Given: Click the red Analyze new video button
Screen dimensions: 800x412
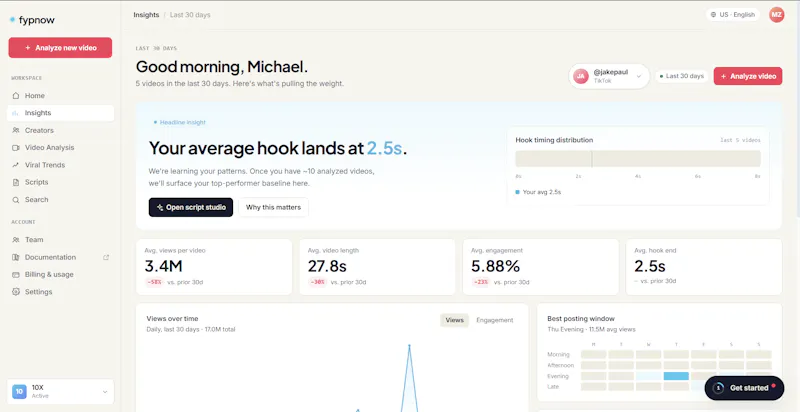Looking at the screenshot, I should click(60, 47).
